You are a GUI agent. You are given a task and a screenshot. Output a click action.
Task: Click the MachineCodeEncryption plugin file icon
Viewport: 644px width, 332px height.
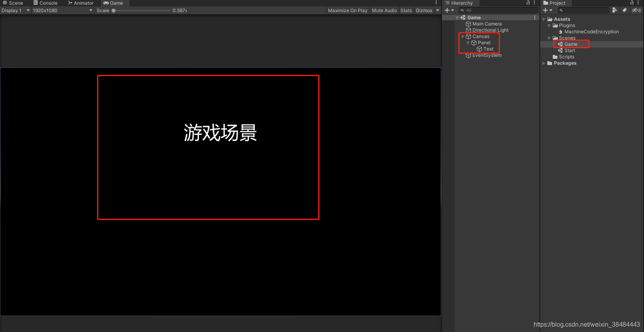[561, 32]
